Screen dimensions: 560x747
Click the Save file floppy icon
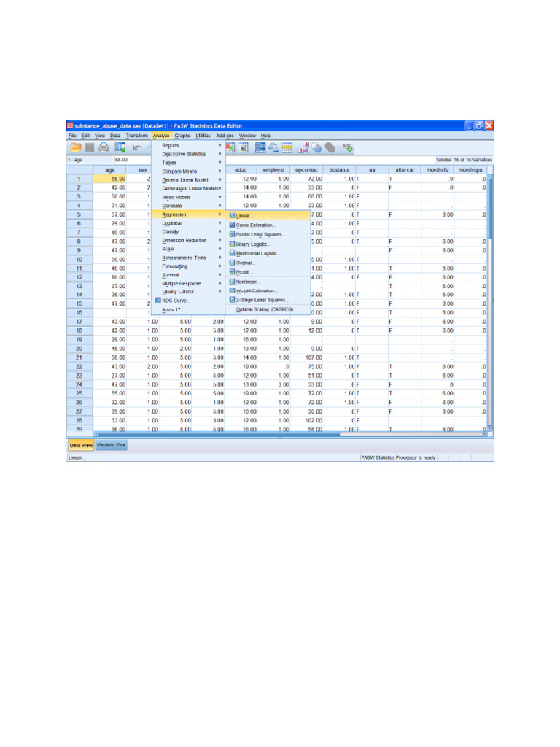[x=90, y=147]
